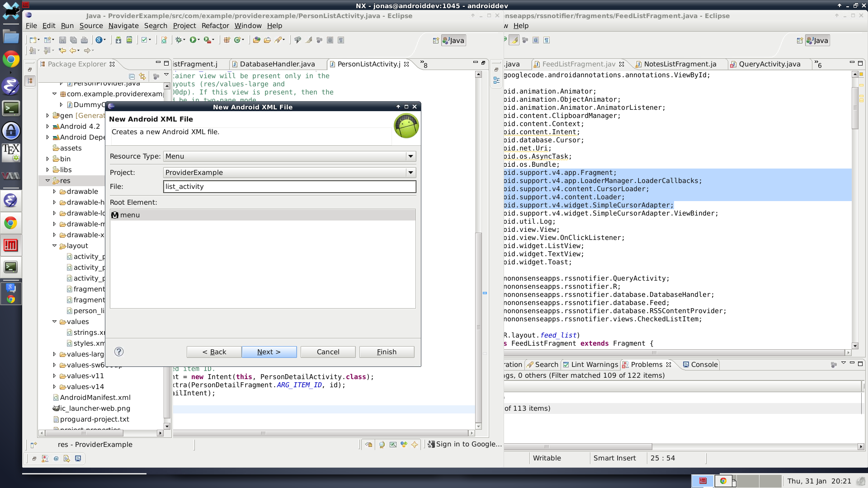Switch to the DatabaseHandler.java tab
This screenshot has height=488, width=868.
[x=277, y=64]
